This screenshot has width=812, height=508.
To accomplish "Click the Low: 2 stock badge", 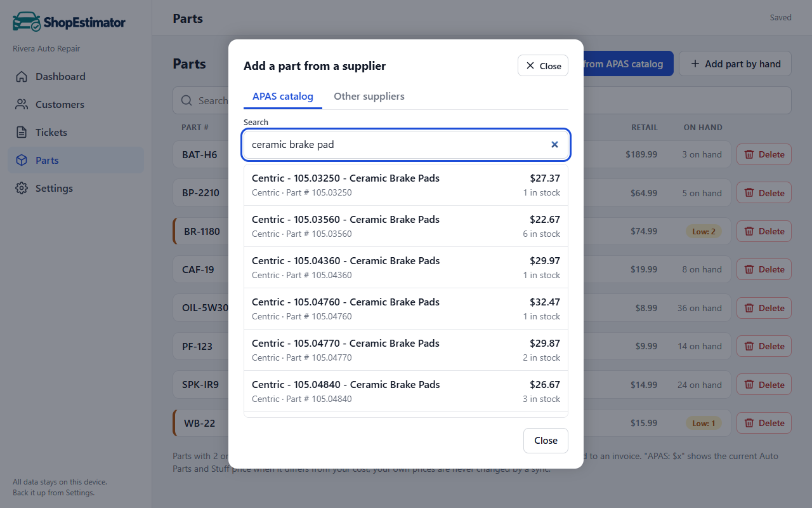I will [704, 231].
